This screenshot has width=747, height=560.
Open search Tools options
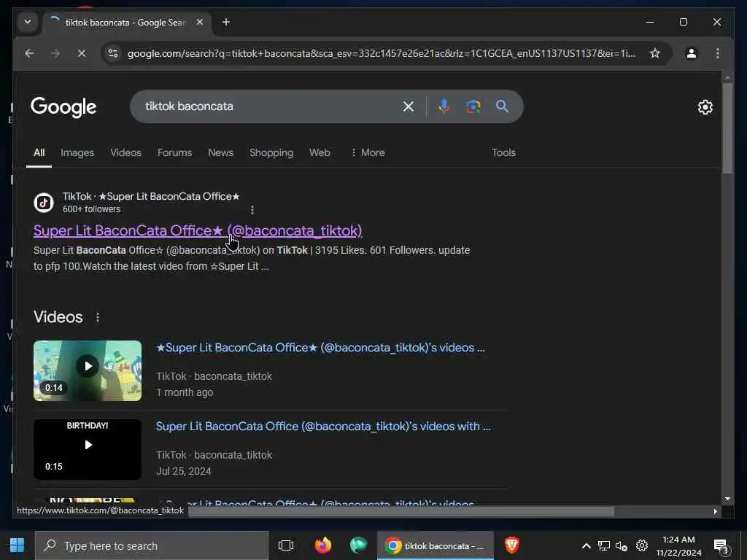tap(503, 152)
